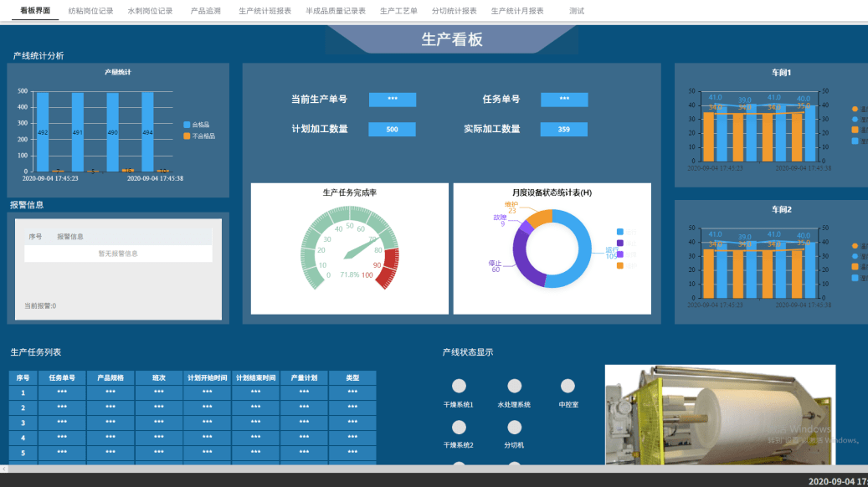Go to the 产品追溯 tab
This screenshot has width=868, height=487.
(205, 11)
